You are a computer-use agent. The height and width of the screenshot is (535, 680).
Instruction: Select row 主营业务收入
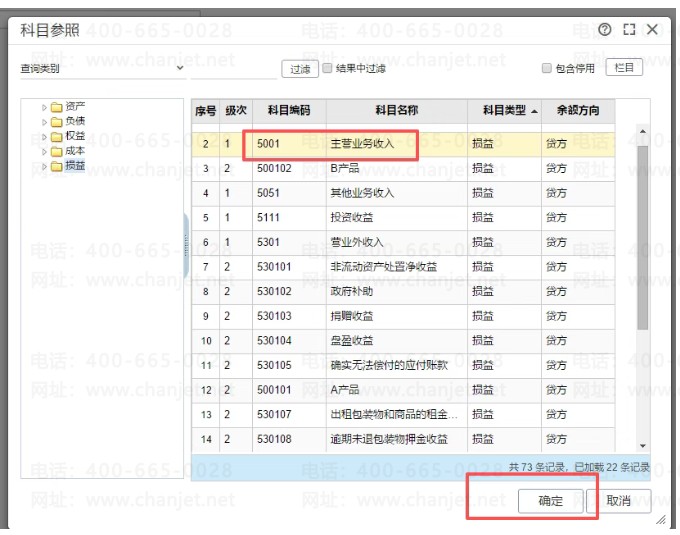[x=403, y=144]
